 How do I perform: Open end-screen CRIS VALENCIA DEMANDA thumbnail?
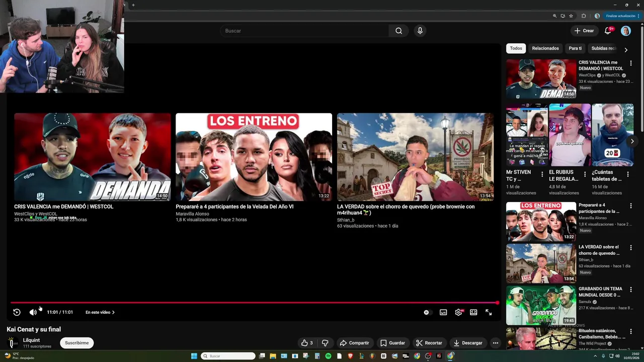pyautogui.click(x=92, y=157)
